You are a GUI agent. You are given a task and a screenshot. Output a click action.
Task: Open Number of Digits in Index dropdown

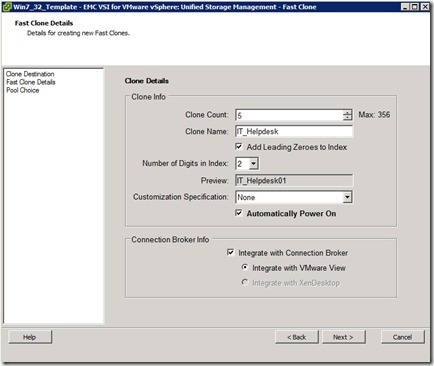[x=254, y=164]
